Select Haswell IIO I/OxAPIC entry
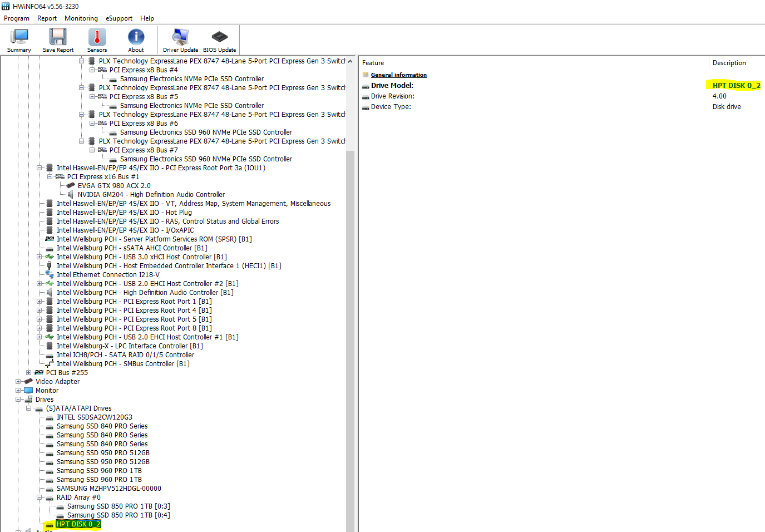Image resolution: width=765 pixels, height=532 pixels. tap(125, 230)
